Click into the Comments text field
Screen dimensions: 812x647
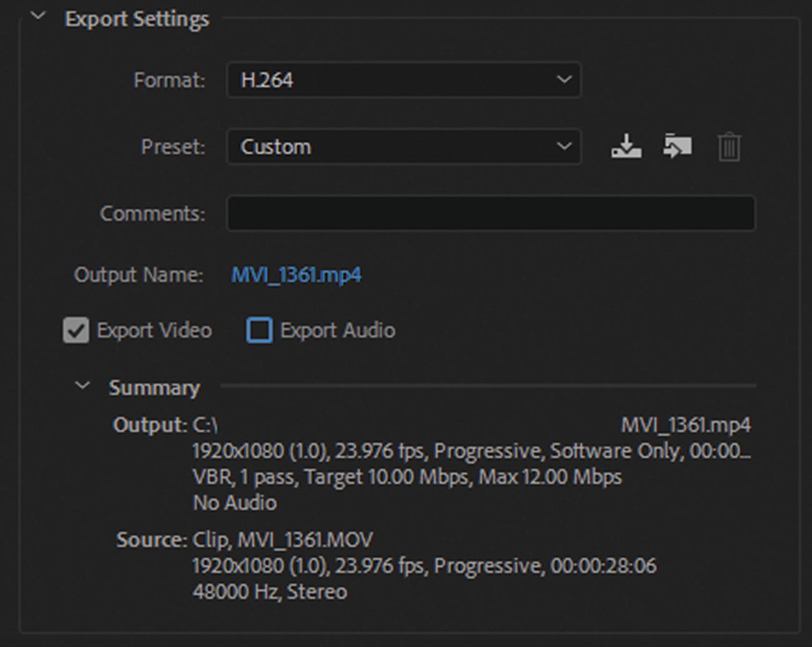[x=490, y=214]
